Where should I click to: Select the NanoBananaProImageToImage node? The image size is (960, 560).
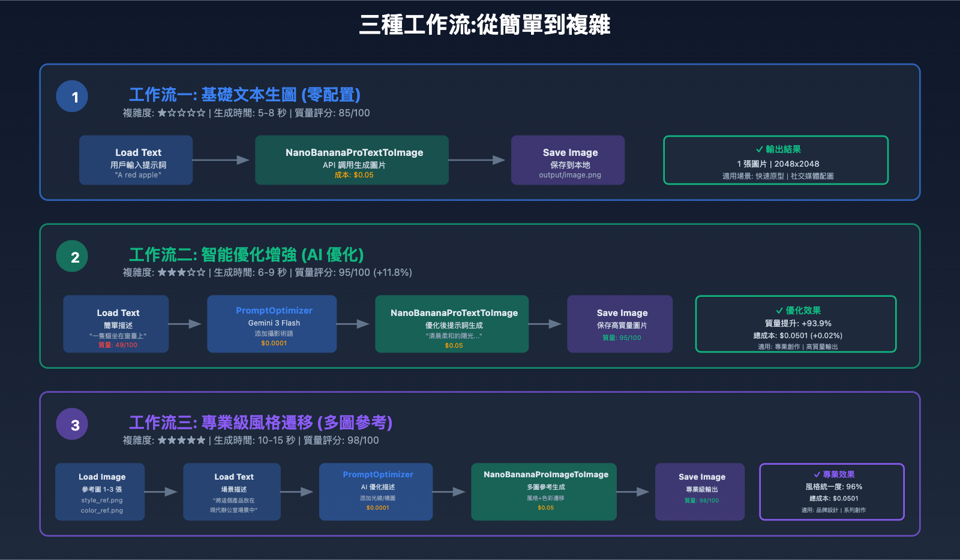pyautogui.click(x=543, y=492)
